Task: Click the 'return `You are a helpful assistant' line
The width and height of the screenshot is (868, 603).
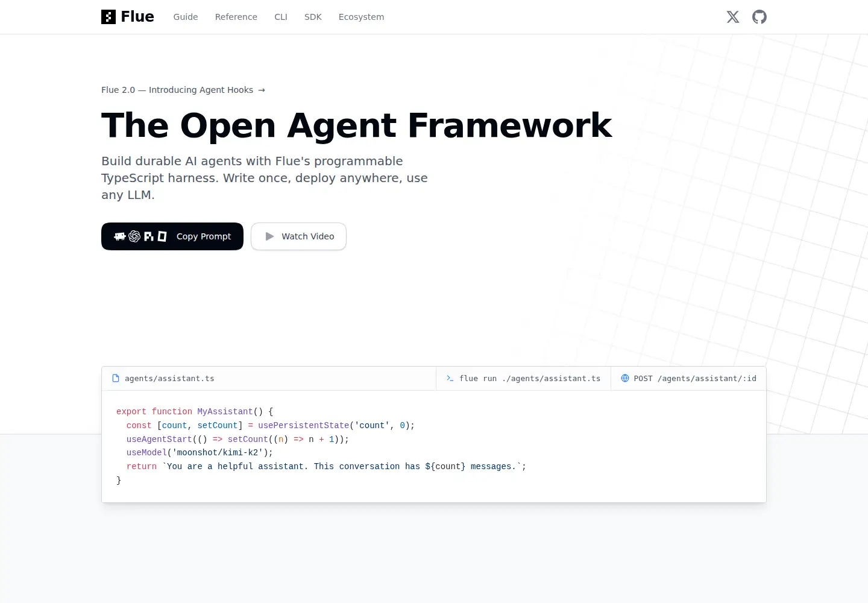Action: point(326,467)
